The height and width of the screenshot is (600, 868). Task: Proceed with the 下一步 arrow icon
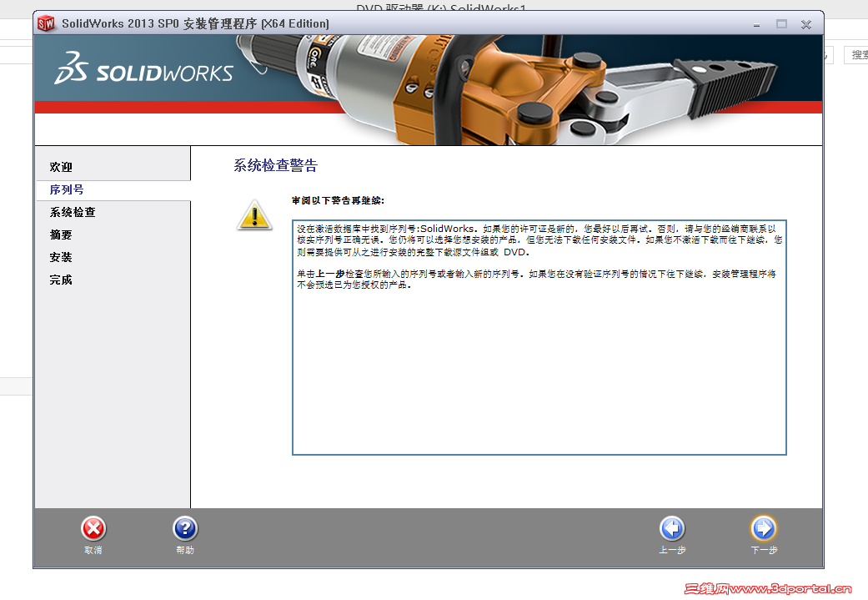764,528
